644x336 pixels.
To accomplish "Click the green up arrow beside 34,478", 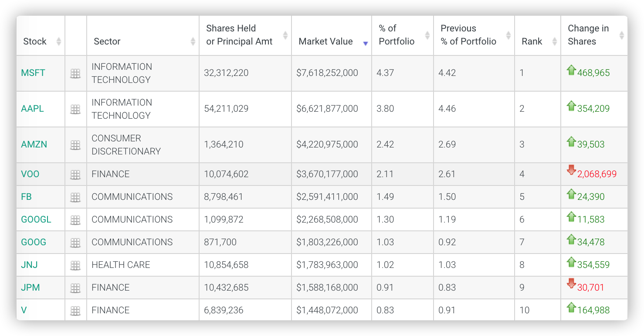I will coord(571,239).
